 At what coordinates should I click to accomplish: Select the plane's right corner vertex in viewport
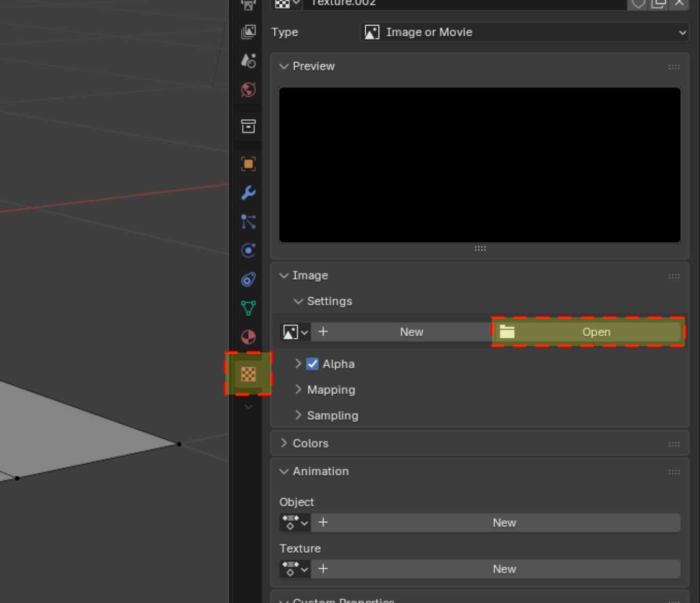point(179,444)
